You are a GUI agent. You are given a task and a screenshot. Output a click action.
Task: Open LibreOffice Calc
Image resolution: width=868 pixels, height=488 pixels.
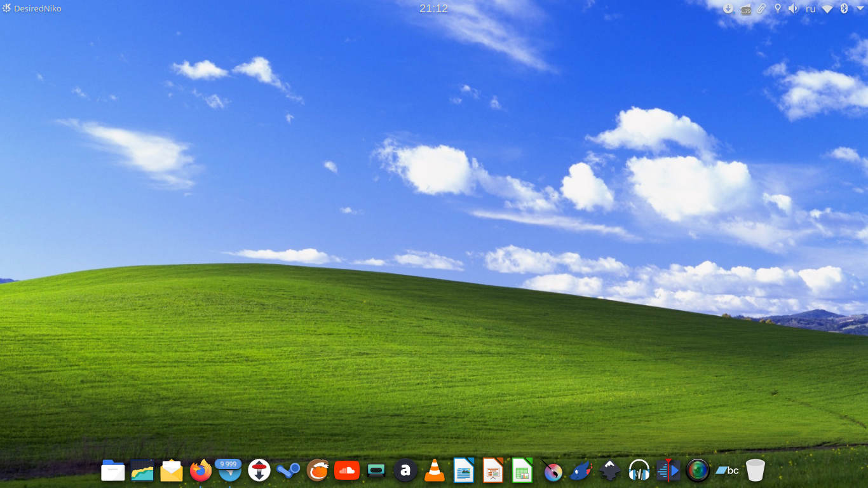pyautogui.click(x=522, y=471)
